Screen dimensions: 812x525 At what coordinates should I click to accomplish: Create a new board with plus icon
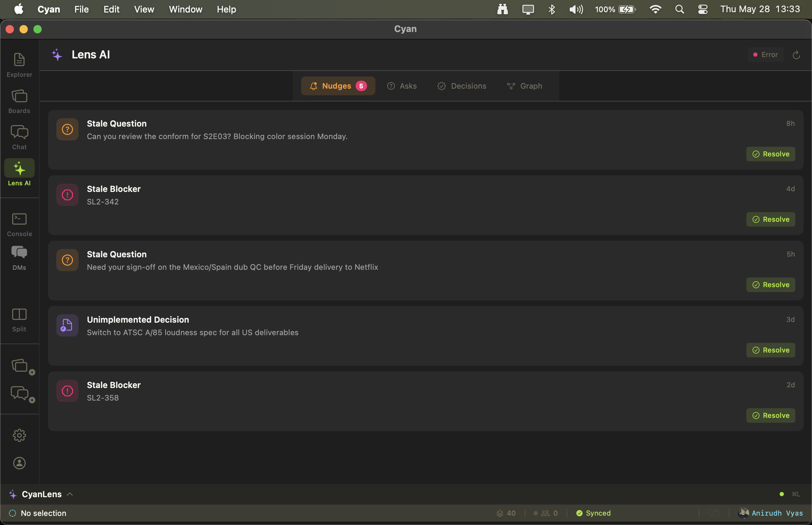tap(22, 366)
